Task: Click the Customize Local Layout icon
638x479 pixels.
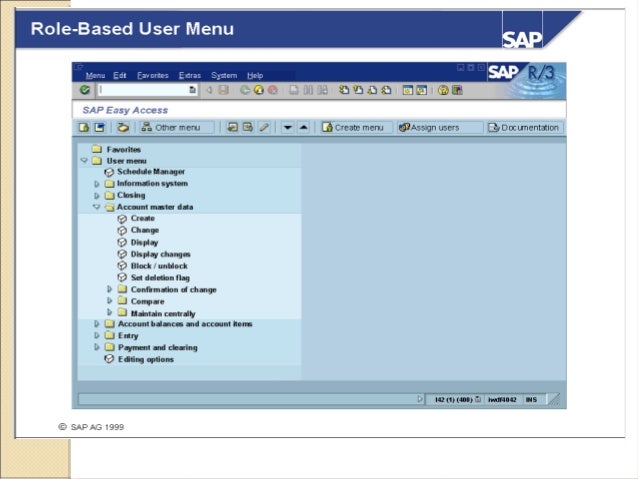Action: 457,90
